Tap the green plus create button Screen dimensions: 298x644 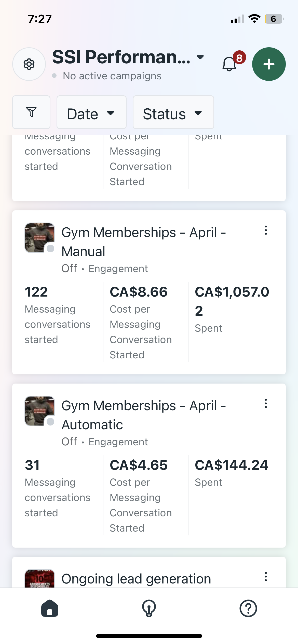point(269,64)
